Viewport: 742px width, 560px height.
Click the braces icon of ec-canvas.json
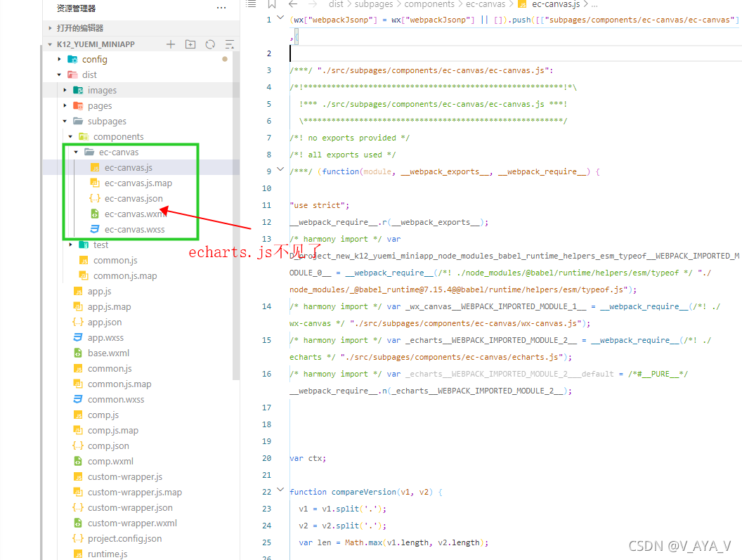pos(95,198)
